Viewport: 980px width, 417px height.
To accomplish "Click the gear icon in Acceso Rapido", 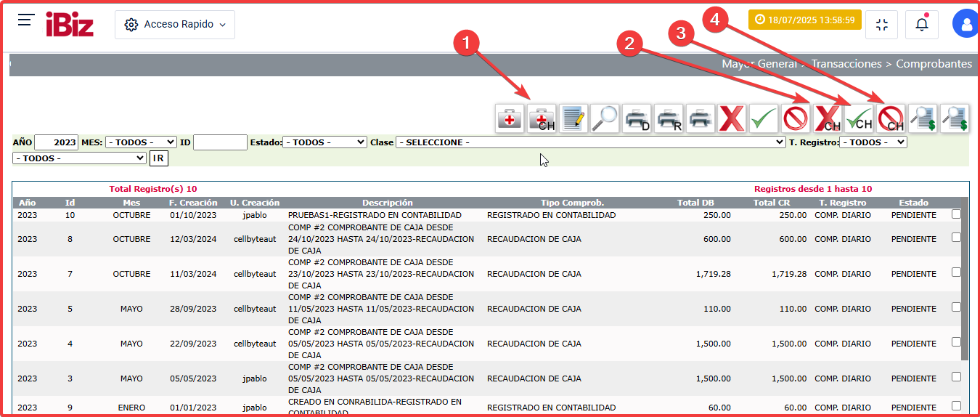I will coord(131,25).
